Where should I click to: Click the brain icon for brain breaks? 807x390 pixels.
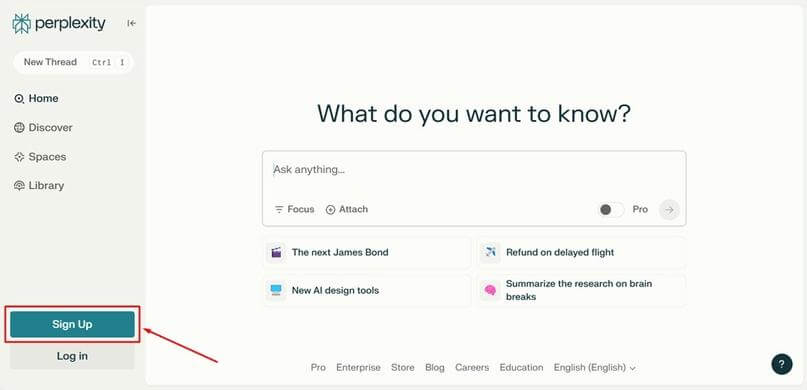pos(490,290)
